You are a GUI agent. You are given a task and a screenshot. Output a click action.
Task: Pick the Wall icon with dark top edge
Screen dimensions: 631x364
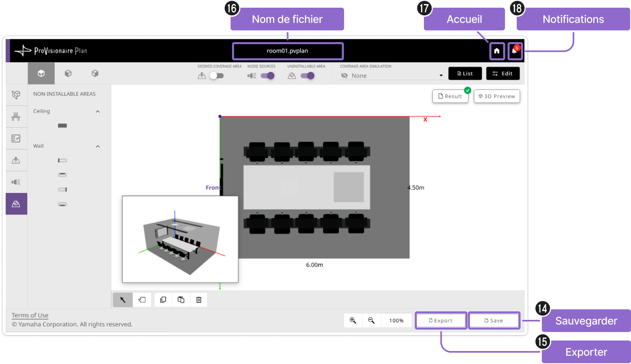tap(62, 175)
